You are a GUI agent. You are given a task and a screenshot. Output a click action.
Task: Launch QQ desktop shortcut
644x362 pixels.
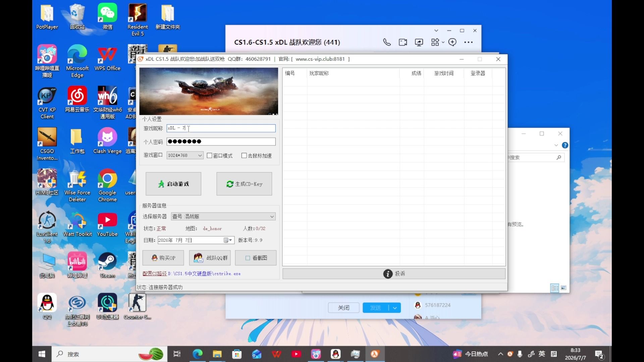click(47, 306)
